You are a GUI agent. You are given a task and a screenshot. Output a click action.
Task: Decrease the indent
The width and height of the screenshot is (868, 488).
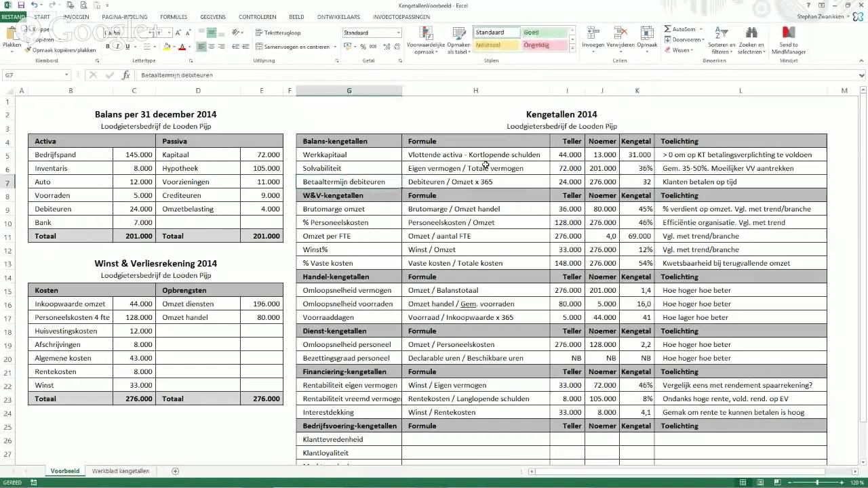[236, 47]
